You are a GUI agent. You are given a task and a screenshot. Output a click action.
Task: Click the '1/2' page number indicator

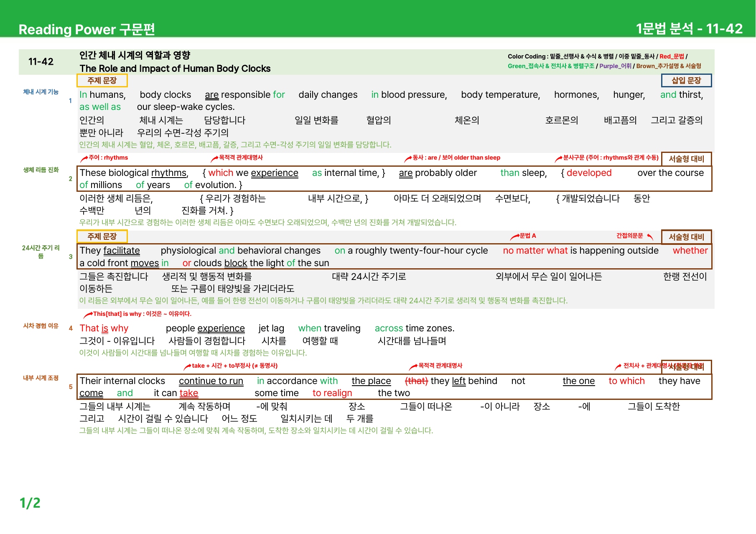point(30,503)
